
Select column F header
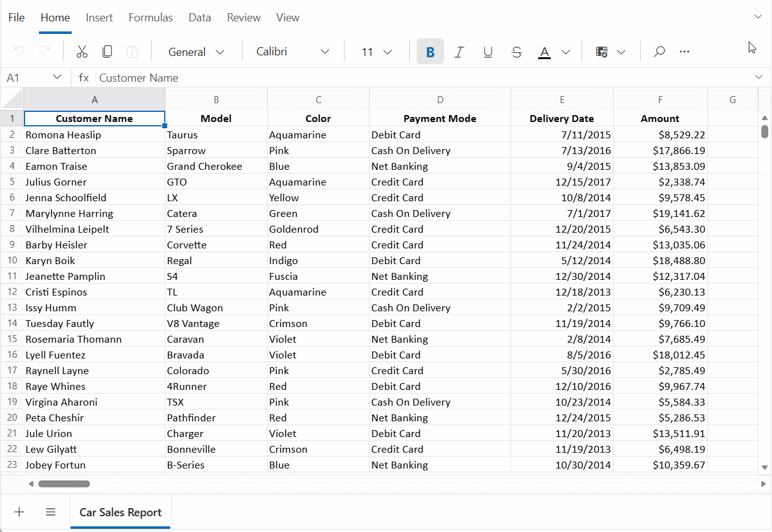(660, 99)
